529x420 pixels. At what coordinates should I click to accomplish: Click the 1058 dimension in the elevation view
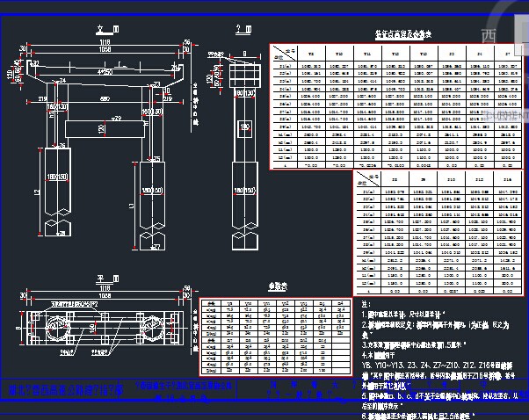coord(105,49)
